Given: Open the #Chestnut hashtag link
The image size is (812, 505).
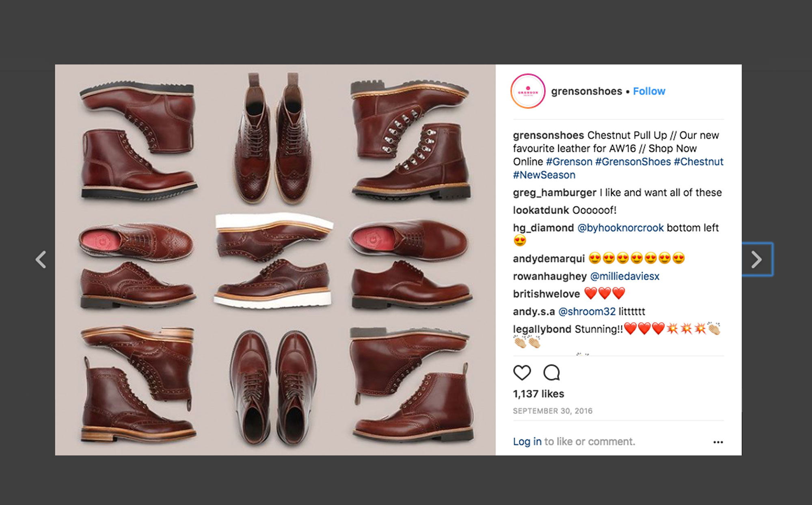Looking at the screenshot, I should pos(698,162).
